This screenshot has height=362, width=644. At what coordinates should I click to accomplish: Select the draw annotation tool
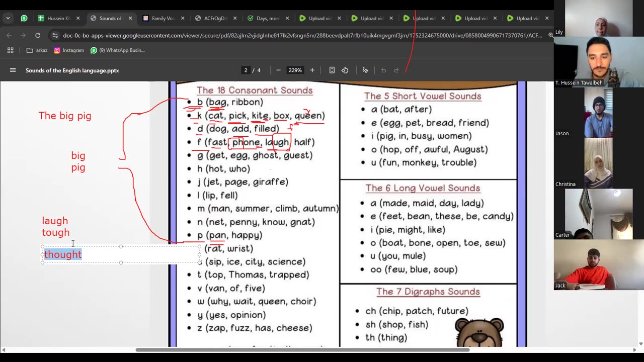click(365, 70)
